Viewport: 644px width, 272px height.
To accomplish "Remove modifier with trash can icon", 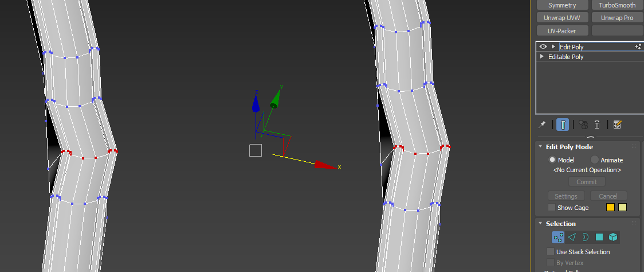I will click(x=597, y=125).
